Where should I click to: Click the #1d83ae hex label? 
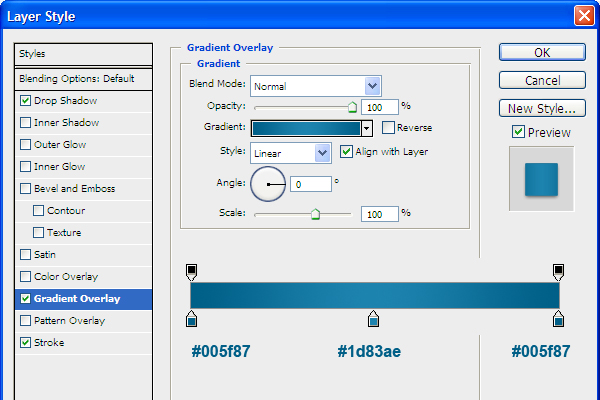(369, 351)
